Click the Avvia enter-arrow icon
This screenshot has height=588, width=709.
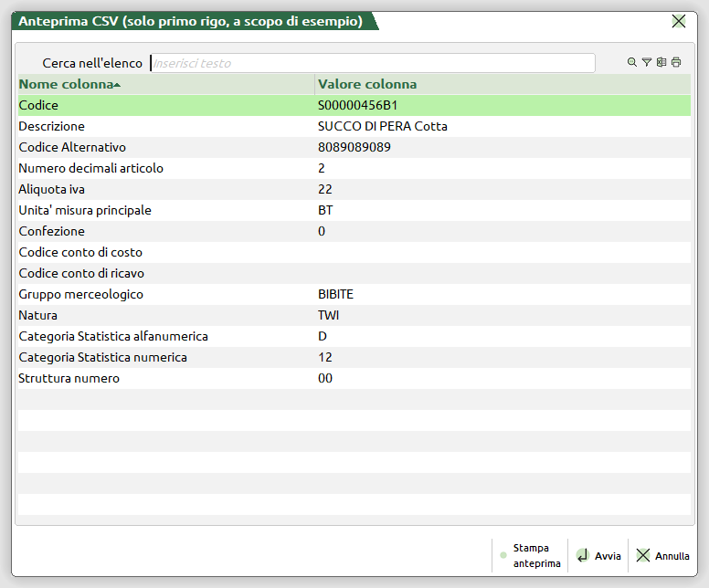click(583, 555)
